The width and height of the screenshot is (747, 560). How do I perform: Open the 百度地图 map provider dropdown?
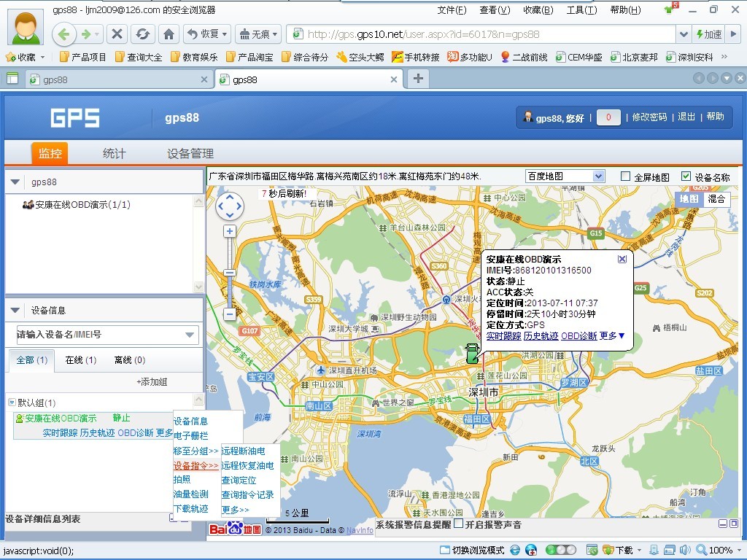pos(565,176)
